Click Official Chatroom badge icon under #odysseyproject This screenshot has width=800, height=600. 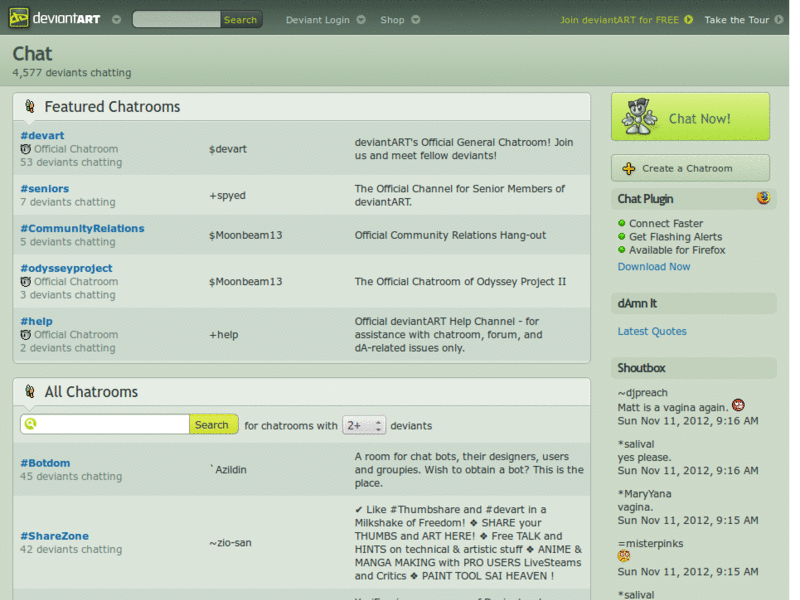(x=26, y=282)
